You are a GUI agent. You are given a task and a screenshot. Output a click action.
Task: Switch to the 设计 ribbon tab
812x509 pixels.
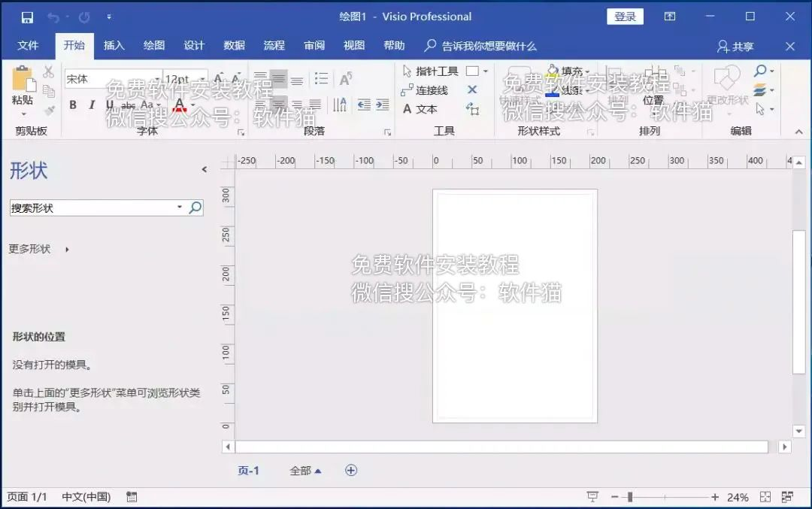[194, 45]
